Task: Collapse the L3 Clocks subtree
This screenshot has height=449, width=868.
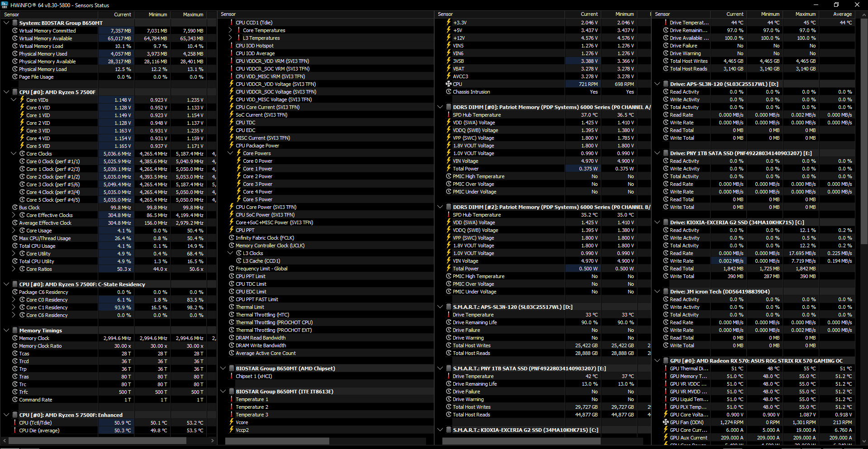Action: tap(230, 253)
